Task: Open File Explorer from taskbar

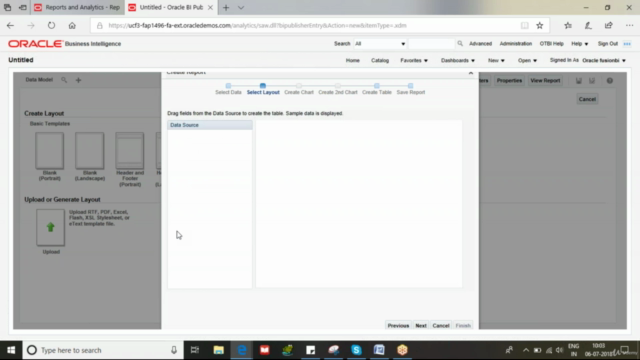Action: 218,350
